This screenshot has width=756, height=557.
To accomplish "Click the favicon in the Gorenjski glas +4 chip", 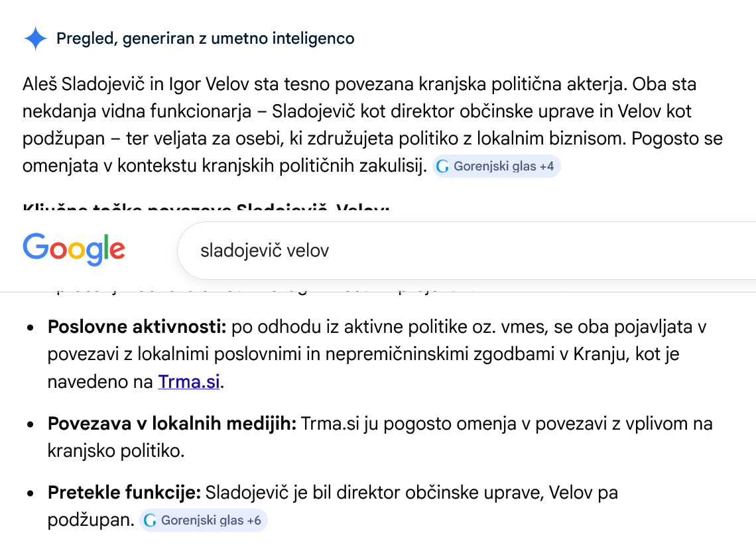I will click(x=443, y=166).
